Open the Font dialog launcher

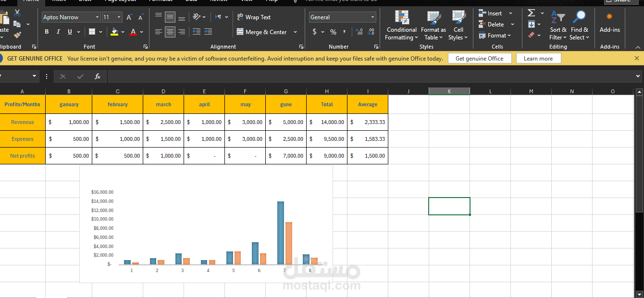[146, 47]
